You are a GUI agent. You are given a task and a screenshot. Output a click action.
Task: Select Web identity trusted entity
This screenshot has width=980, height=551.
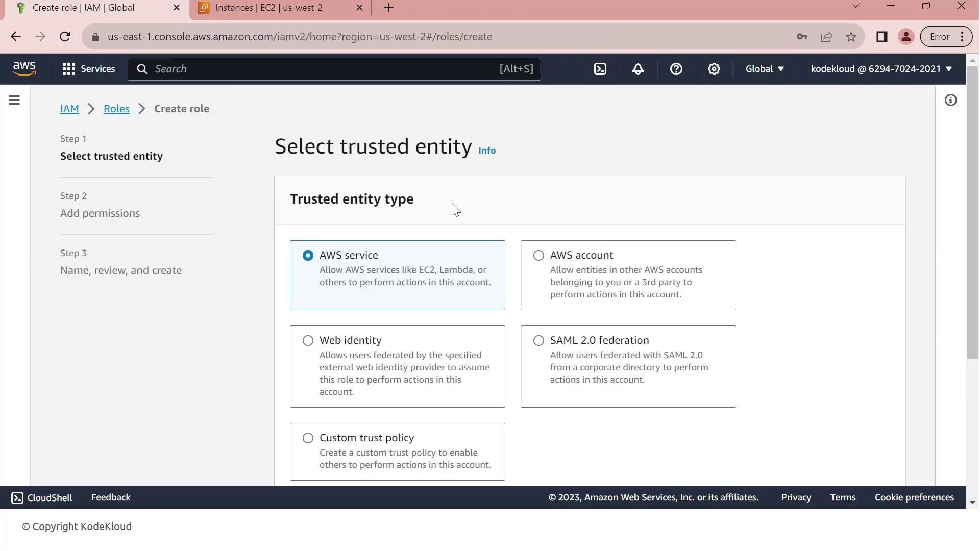point(308,340)
